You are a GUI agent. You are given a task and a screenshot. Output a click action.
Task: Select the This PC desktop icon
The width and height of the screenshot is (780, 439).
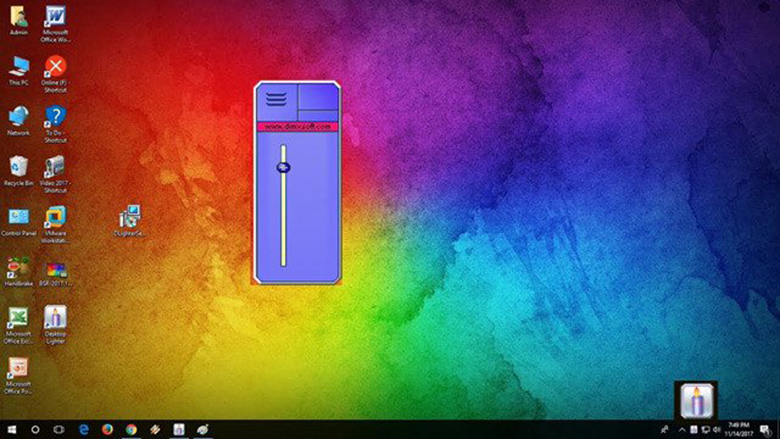click(18, 71)
